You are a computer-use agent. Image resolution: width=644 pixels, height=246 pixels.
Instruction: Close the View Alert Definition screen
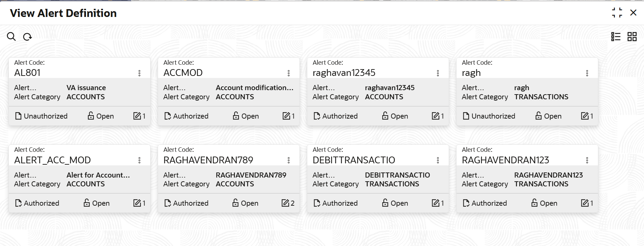[x=633, y=13]
